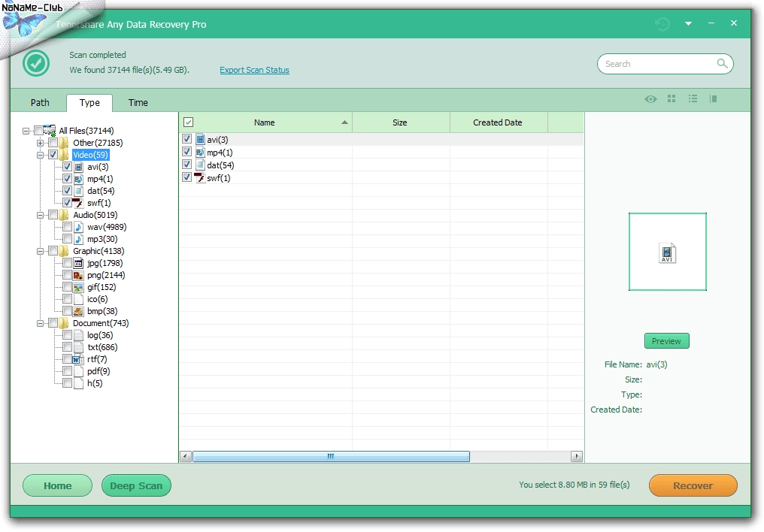This screenshot has height=532, width=764.
Task: Open the Export Scan Status link
Action: [254, 70]
